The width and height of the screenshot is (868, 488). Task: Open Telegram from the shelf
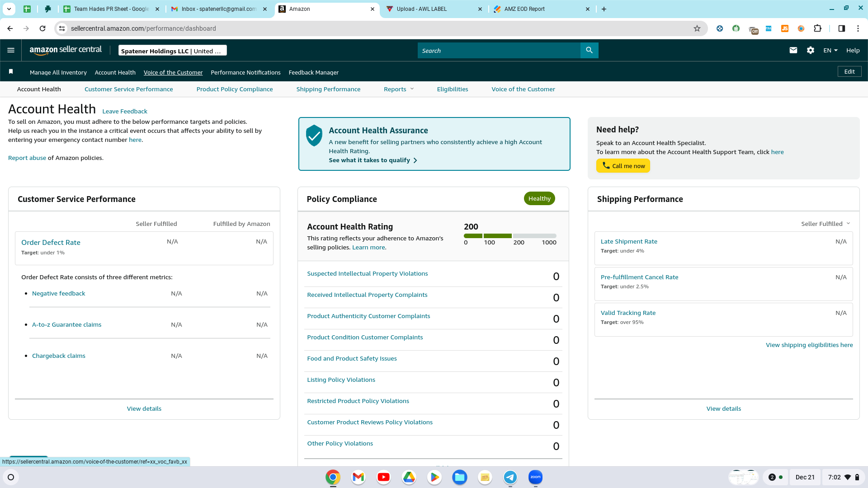pos(510,477)
